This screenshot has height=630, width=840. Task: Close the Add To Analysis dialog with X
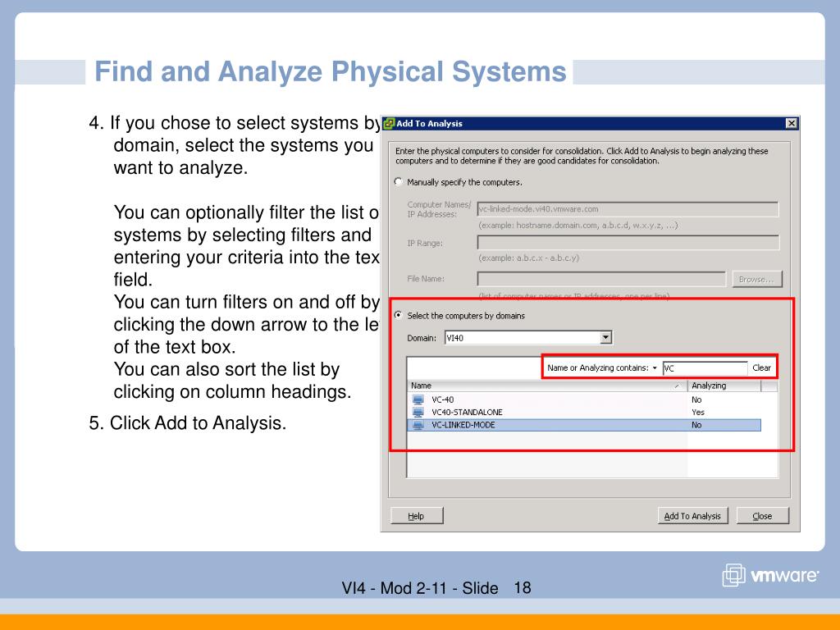[792, 124]
